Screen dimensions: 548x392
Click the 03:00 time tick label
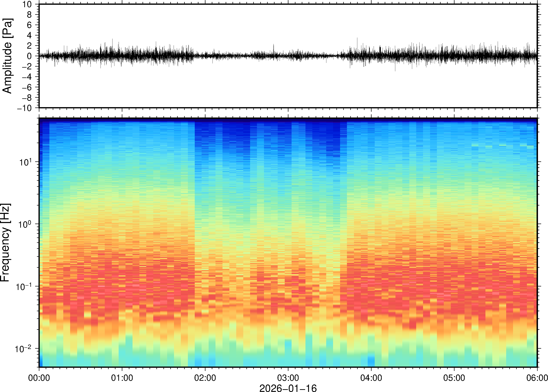[x=288, y=378]
